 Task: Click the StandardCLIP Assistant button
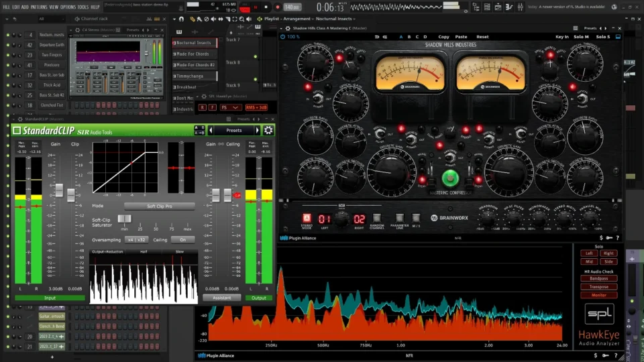tap(222, 298)
